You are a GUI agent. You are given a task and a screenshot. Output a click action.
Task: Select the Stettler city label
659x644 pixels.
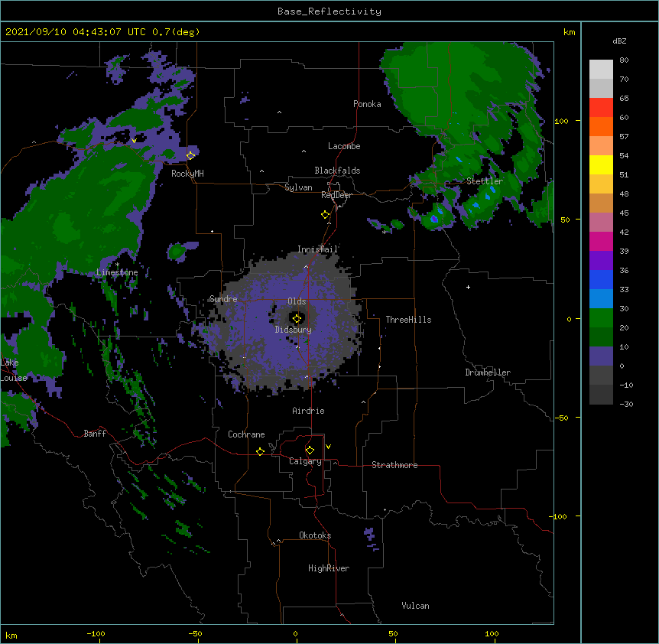tap(485, 181)
